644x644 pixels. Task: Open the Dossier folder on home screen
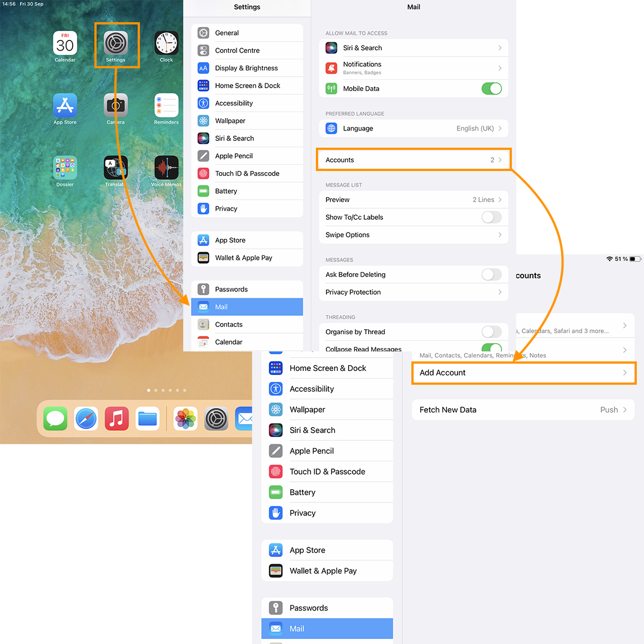tap(65, 168)
